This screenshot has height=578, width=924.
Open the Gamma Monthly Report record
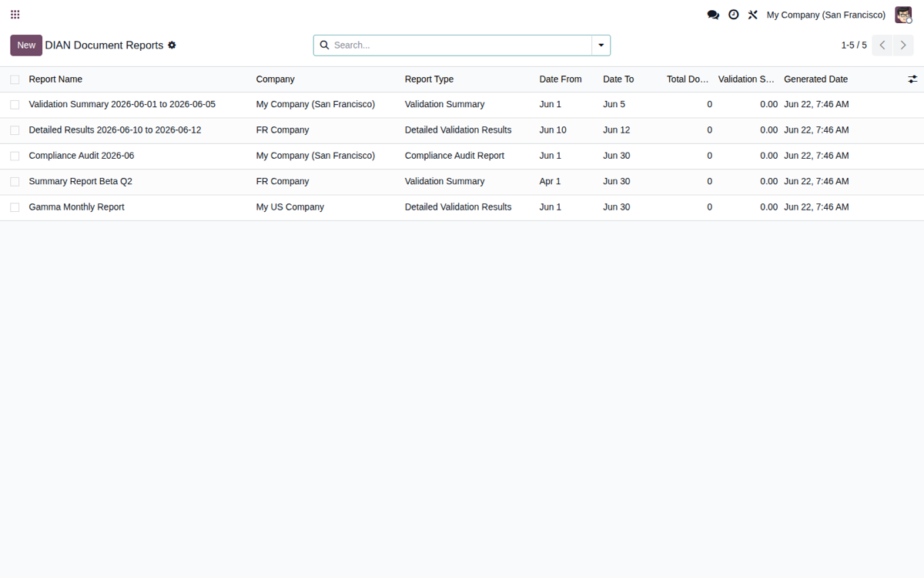click(x=76, y=207)
